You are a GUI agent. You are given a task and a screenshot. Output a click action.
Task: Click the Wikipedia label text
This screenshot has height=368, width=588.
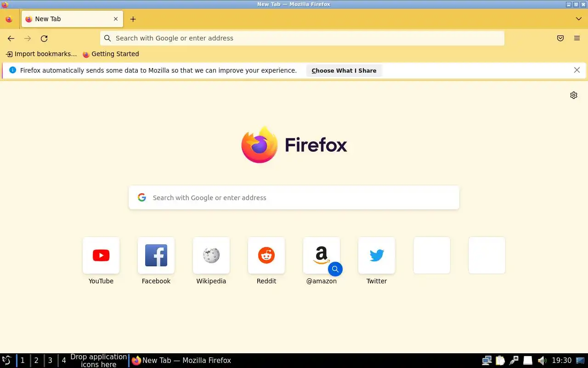point(211,281)
